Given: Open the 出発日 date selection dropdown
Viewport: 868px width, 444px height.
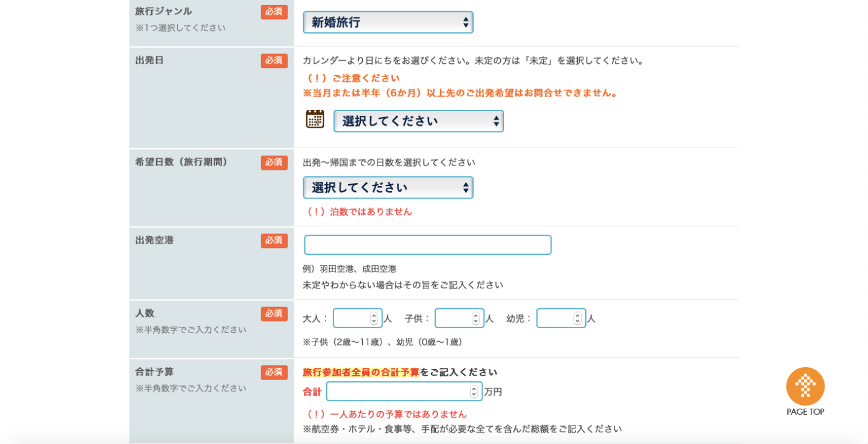Looking at the screenshot, I should 418,121.
